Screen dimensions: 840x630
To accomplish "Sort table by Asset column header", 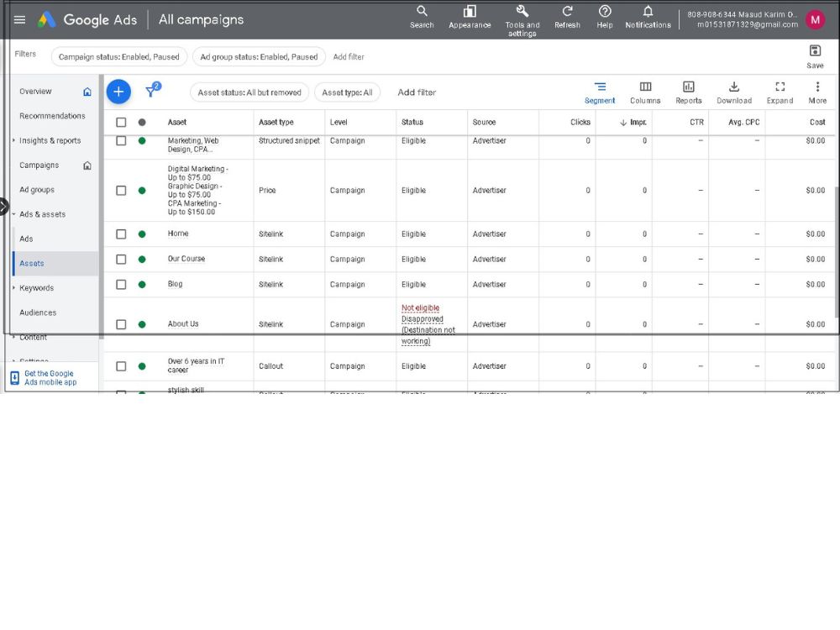I will point(176,122).
